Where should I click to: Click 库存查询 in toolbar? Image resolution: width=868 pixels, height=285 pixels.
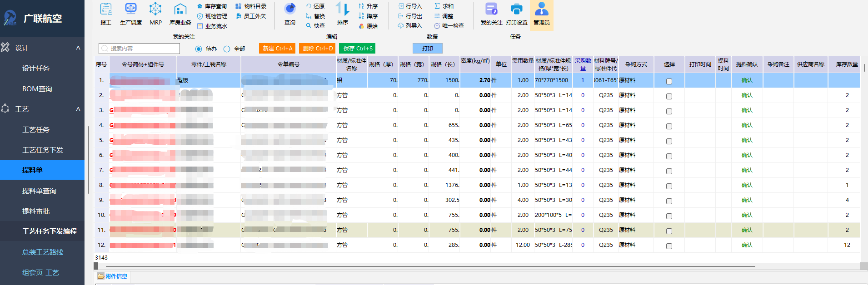click(x=212, y=6)
